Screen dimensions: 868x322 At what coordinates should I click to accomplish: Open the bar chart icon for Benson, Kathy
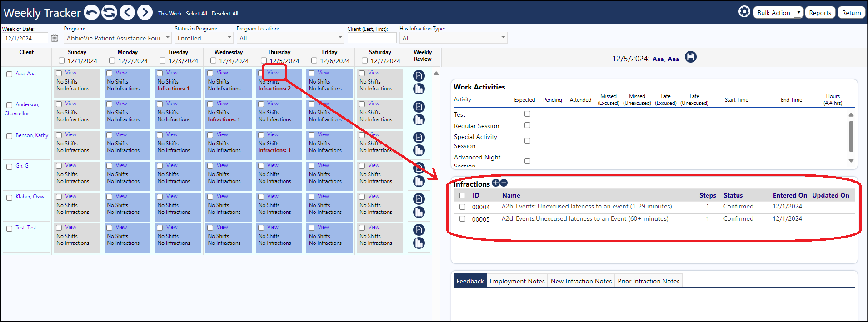pyautogui.click(x=419, y=150)
